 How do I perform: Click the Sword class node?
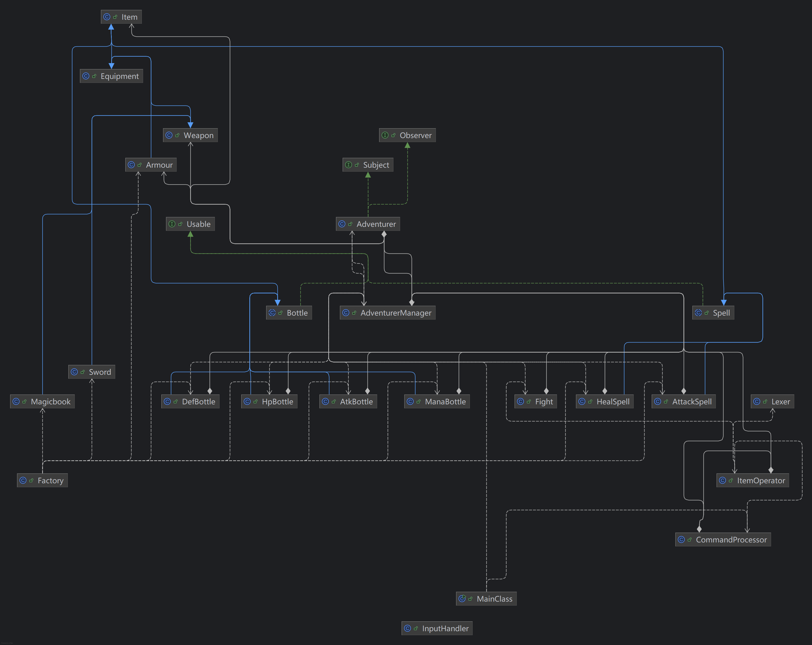point(92,372)
